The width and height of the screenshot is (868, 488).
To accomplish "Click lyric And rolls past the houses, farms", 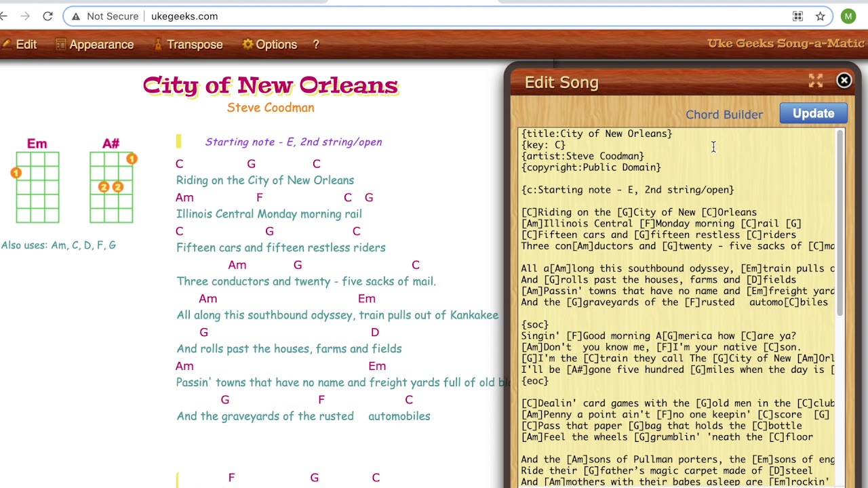I will (x=289, y=349).
